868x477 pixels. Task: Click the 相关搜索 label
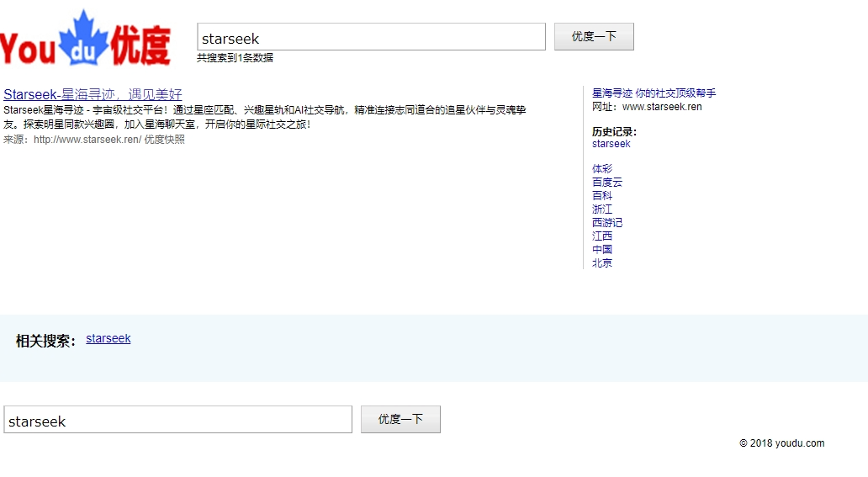pos(46,341)
